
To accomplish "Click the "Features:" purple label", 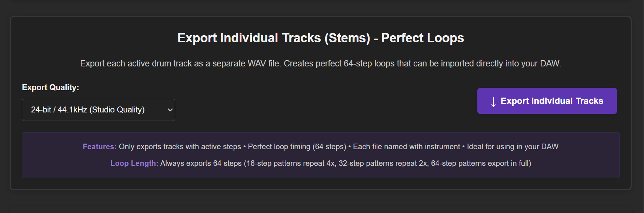I will tap(100, 147).
